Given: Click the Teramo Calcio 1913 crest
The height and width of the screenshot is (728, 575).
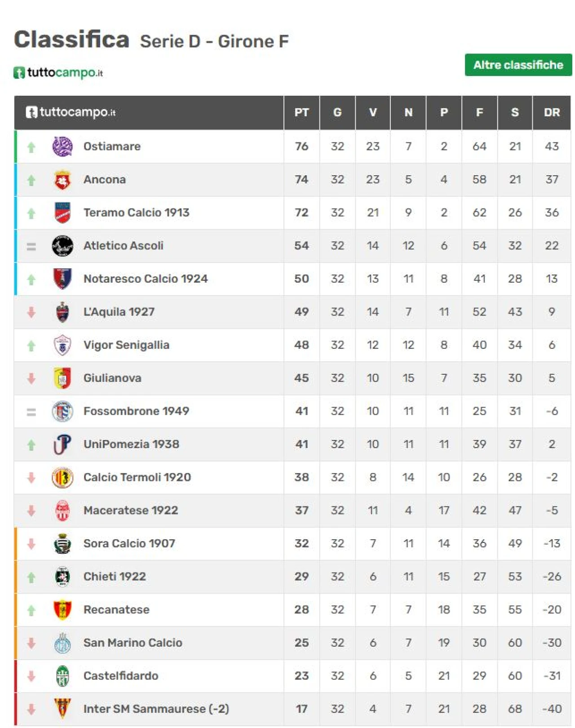Looking at the screenshot, I should click(62, 213).
